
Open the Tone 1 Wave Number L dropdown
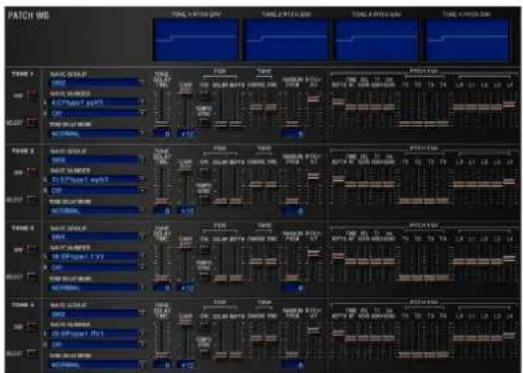(96, 102)
